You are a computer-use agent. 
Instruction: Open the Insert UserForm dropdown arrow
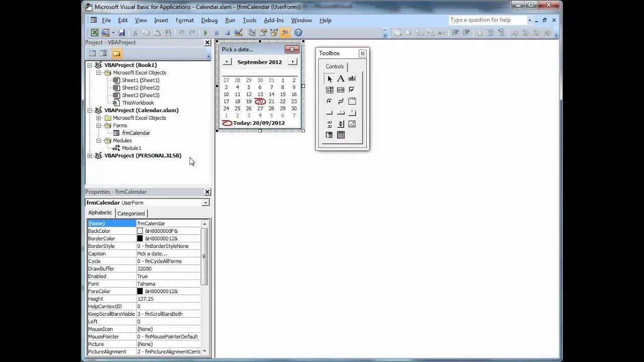coord(112,33)
